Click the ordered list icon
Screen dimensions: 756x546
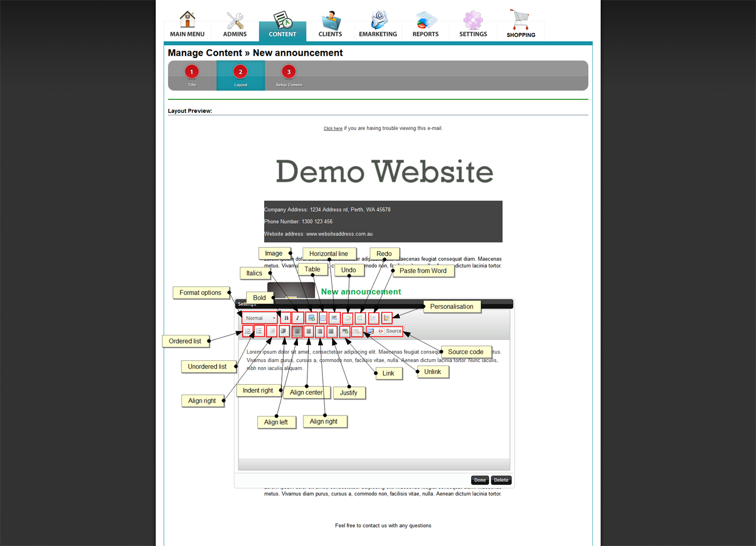[248, 331]
